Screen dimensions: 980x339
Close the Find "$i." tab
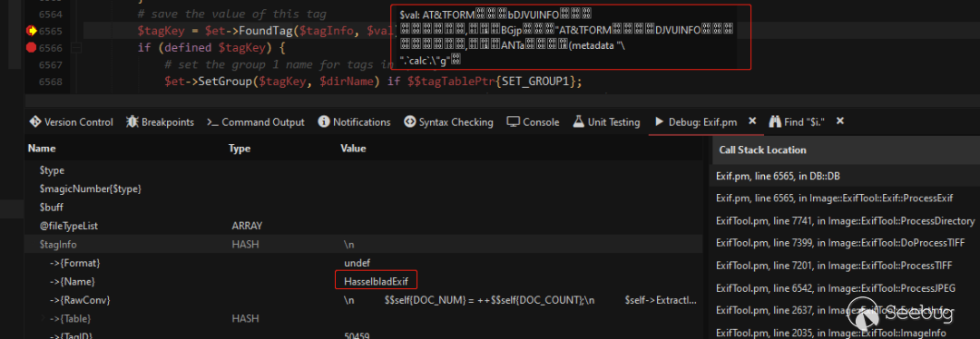pos(840,121)
